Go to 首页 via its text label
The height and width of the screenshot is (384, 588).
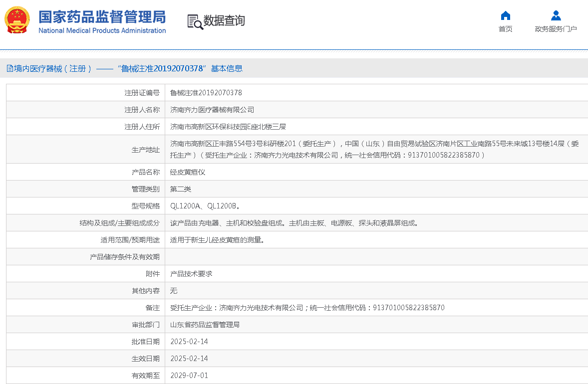[505, 29]
